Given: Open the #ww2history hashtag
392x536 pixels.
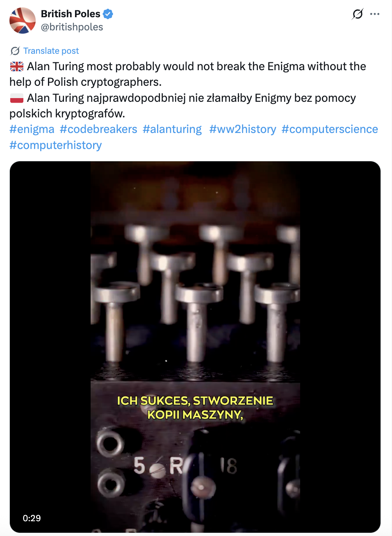Looking at the screenshot, I should point(242,129).
